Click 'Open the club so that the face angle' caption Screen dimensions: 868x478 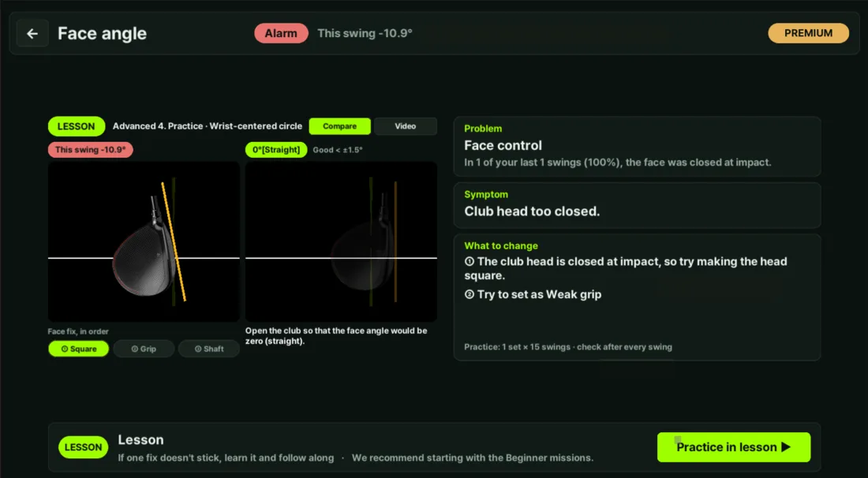click(336, 336)
